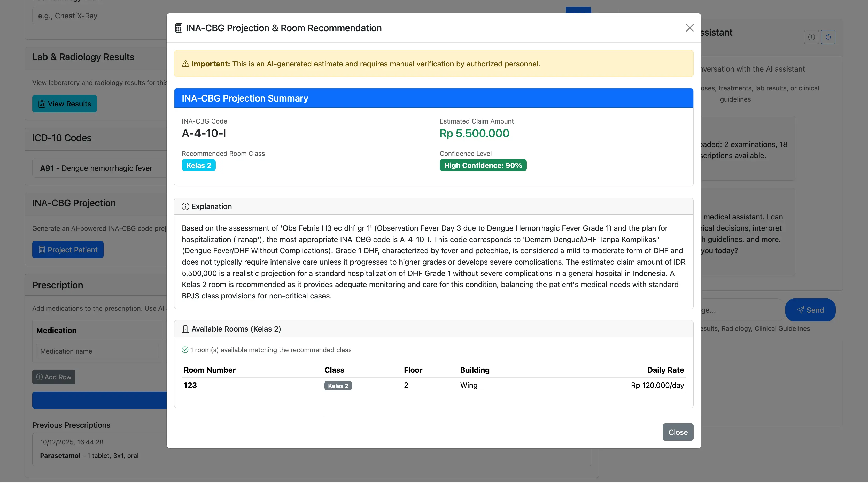The image size is (868, 483).
Task: Click the High Confidence 90% badge
Action: [x=483, y=165]
